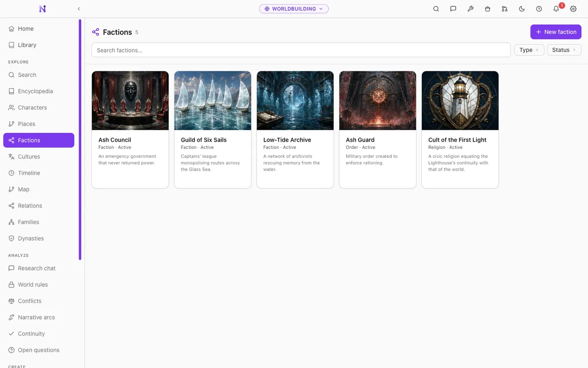Image resolution: width=588 pixels, height=368 pixels.
Task: Open Places in sidebar
Action: pyautogui.click(x=39, y=124)
